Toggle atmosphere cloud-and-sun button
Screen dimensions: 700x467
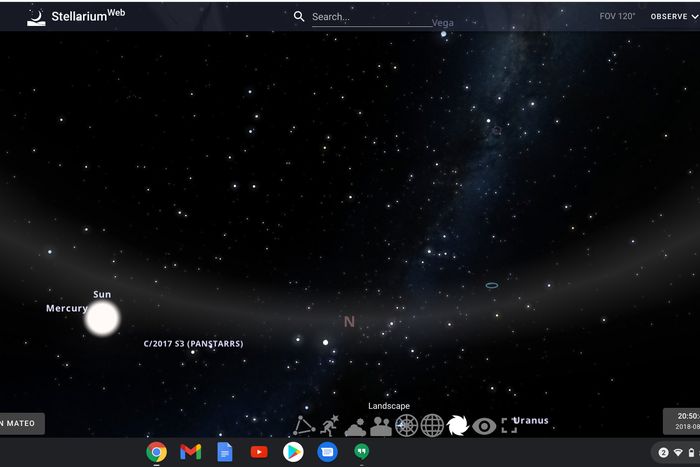[355, 426]
